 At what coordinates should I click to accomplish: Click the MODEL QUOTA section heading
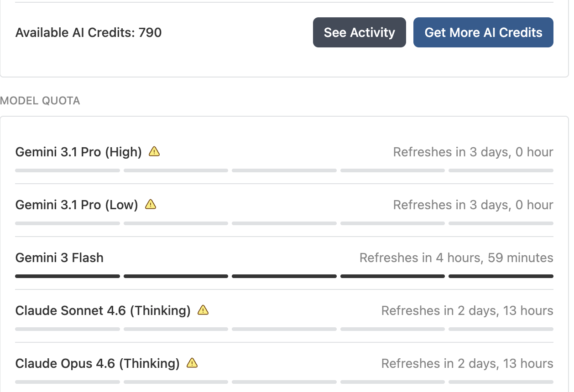[40, 101]
